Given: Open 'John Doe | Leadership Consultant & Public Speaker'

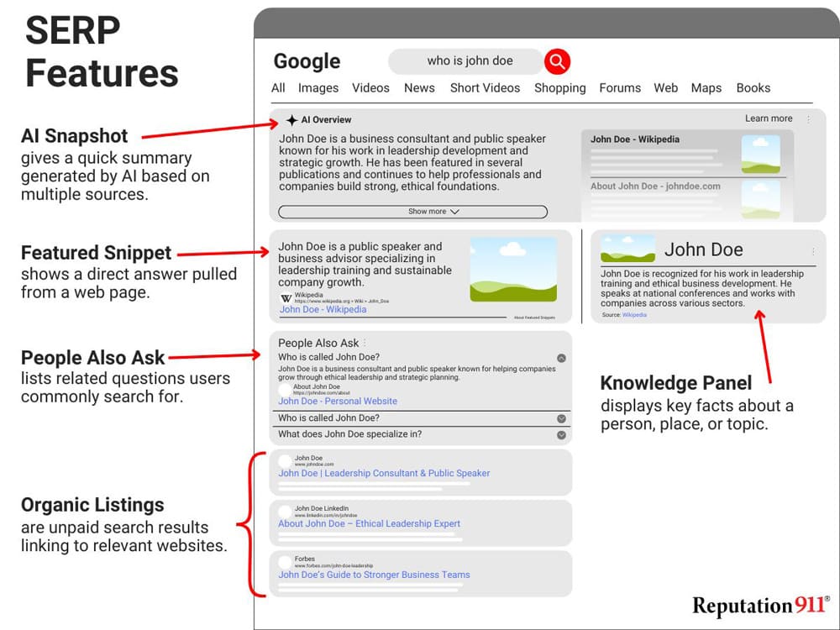Looking at the screenshot, I should pos(384,474).
